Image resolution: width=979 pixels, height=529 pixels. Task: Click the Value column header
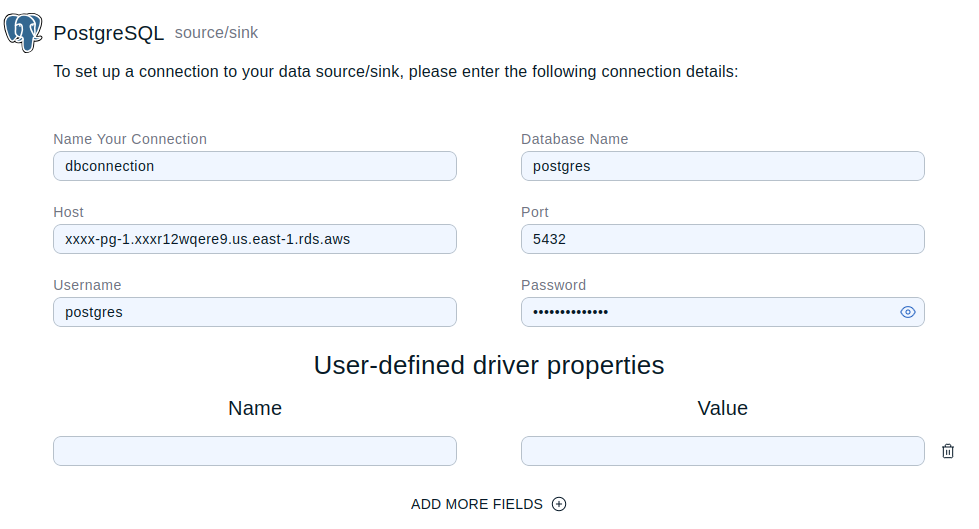[722, 408]
